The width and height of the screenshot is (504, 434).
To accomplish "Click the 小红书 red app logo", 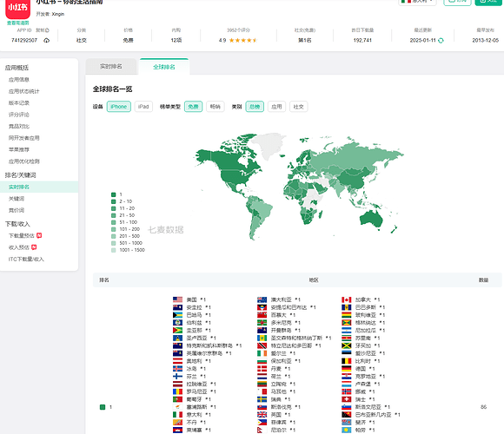I will [x=18, y=9].
